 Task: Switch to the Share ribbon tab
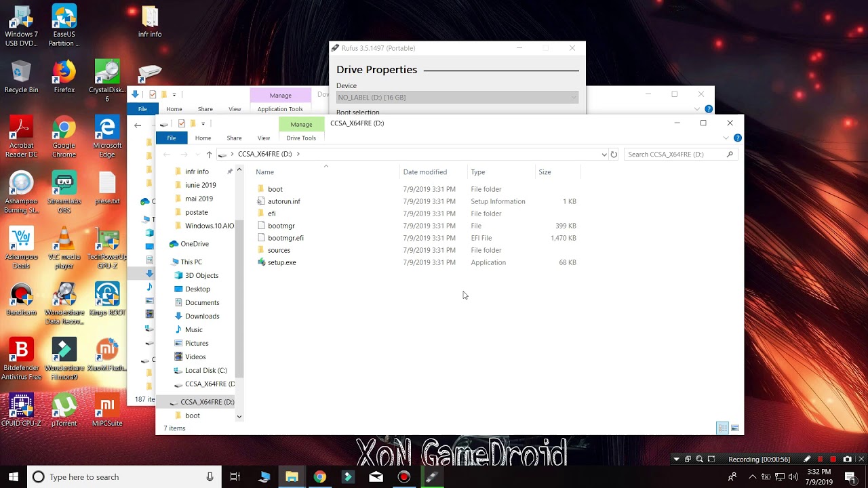[x=234, y=138]
